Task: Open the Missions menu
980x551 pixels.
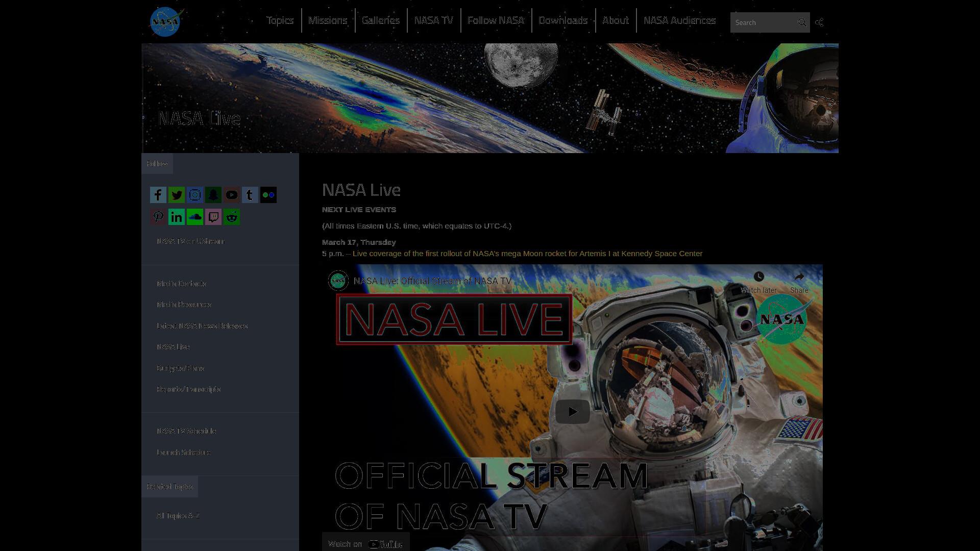Action: (328, 20)
